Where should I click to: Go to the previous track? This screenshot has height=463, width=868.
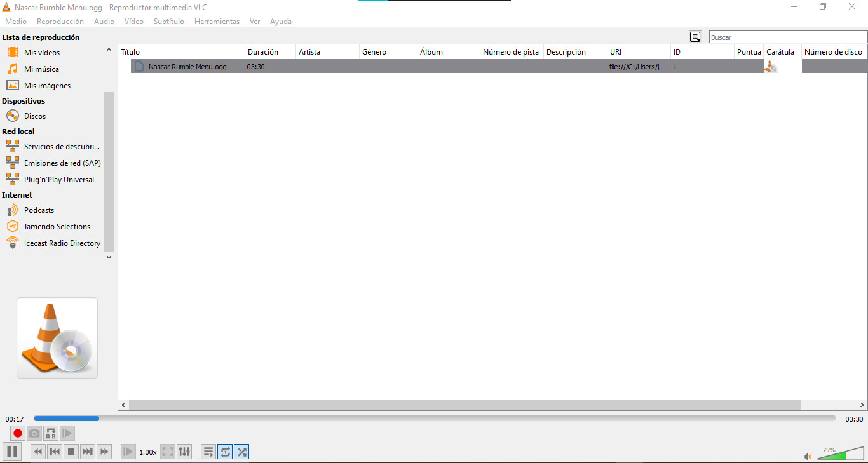tap(55, 452)
